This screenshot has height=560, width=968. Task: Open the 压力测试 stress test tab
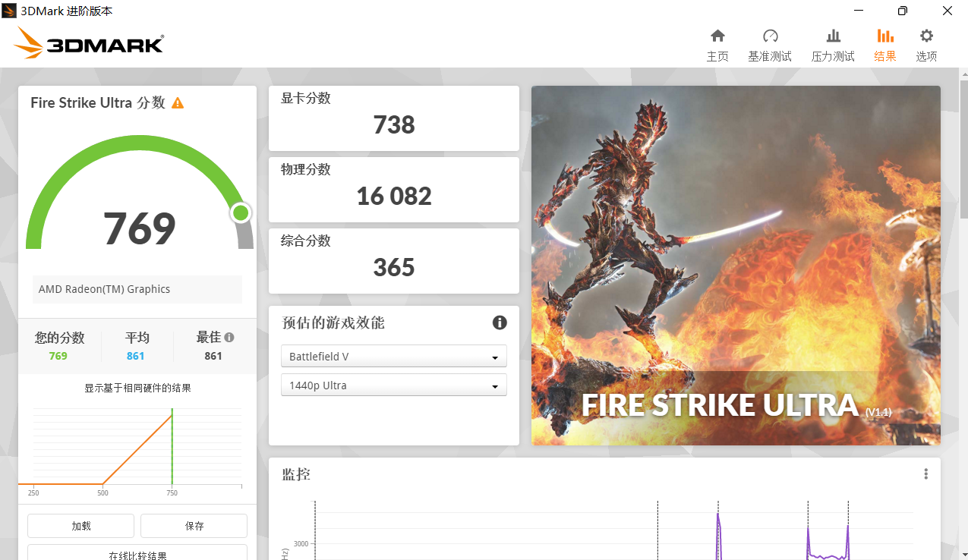point(833,46)
